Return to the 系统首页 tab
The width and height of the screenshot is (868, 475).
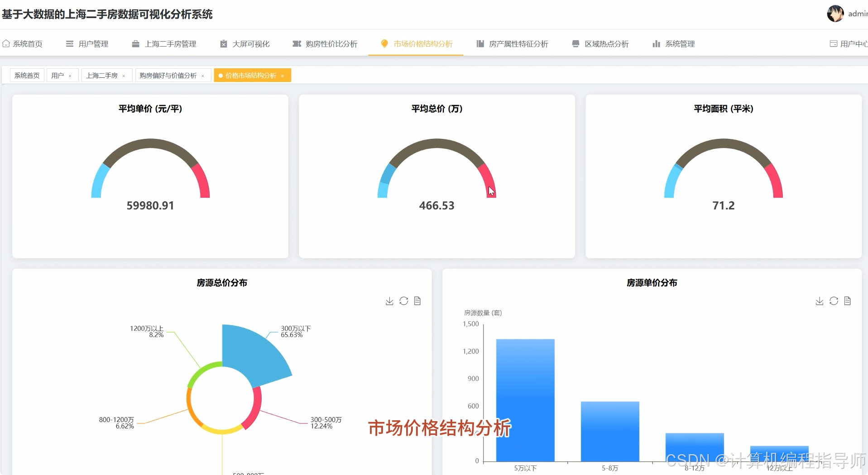tap(26, 75)
